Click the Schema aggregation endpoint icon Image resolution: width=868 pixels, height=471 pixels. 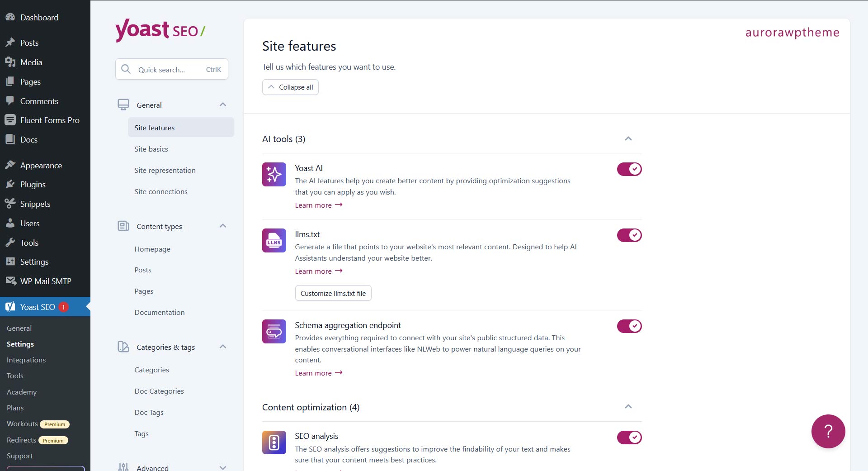pyautogui.click(x=274, y=331)
